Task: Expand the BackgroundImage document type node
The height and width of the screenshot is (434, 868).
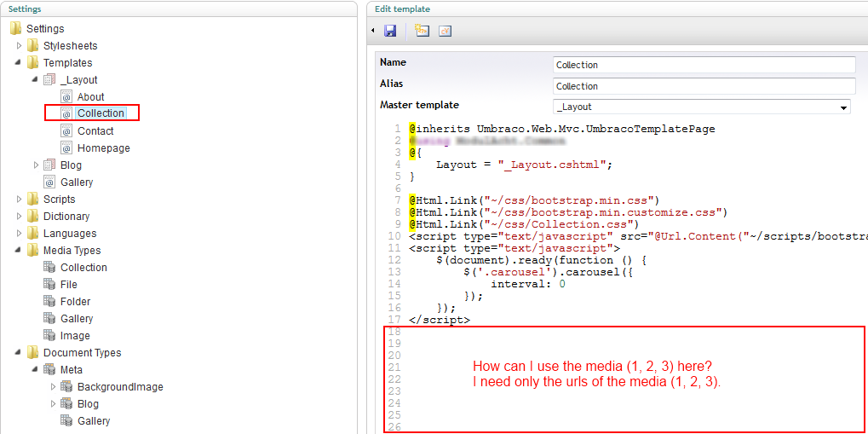Action: point(54,387)
